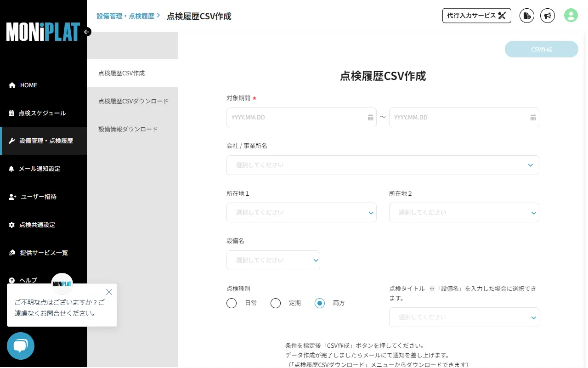Viewport: 588px width, 368px height.
Task: Expand the 所在地1 selection dropdown
Action: (x=301, y=212)
